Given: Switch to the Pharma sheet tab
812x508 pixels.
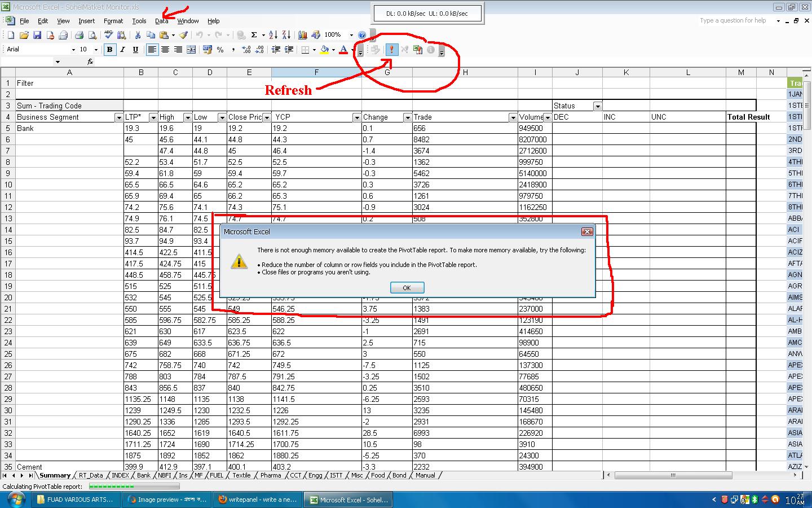Looking at the screenshot, I should pyautogui.click(x=271, y=476).
